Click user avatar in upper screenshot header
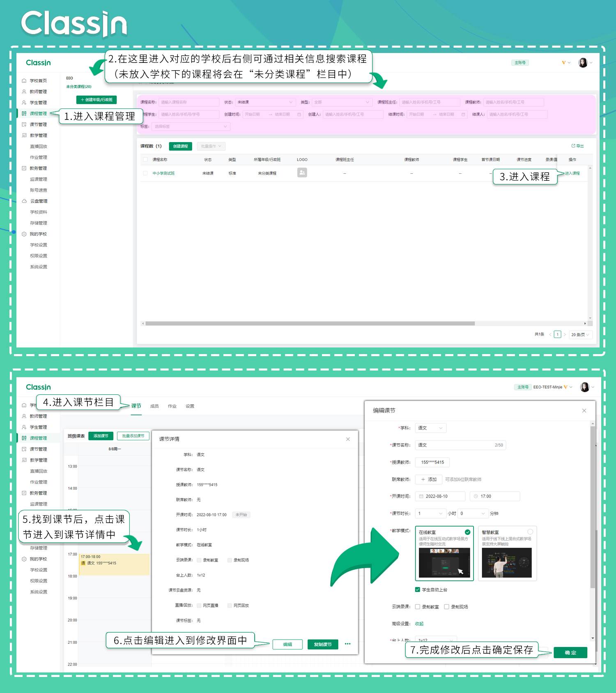 pyautogui.click(x=583, y=62)
